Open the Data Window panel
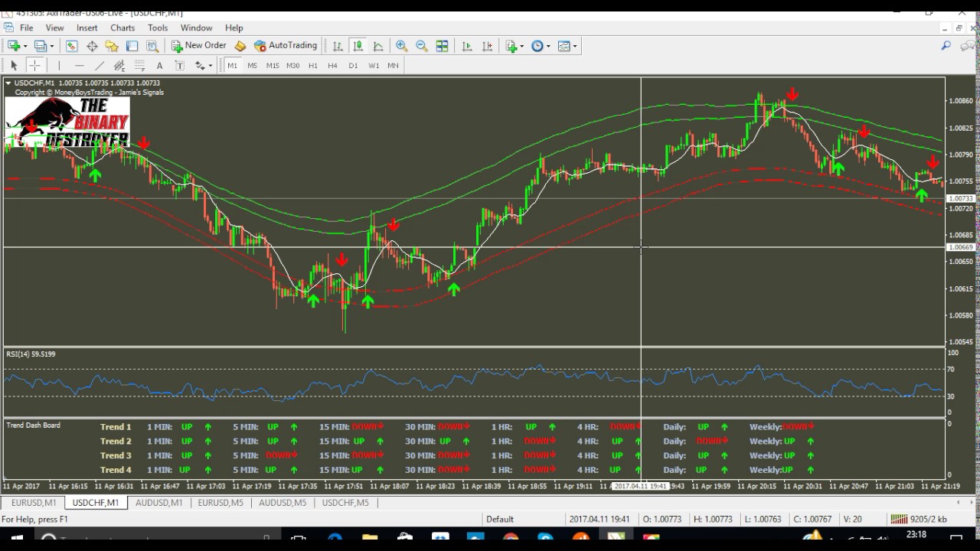 point(92,46)
